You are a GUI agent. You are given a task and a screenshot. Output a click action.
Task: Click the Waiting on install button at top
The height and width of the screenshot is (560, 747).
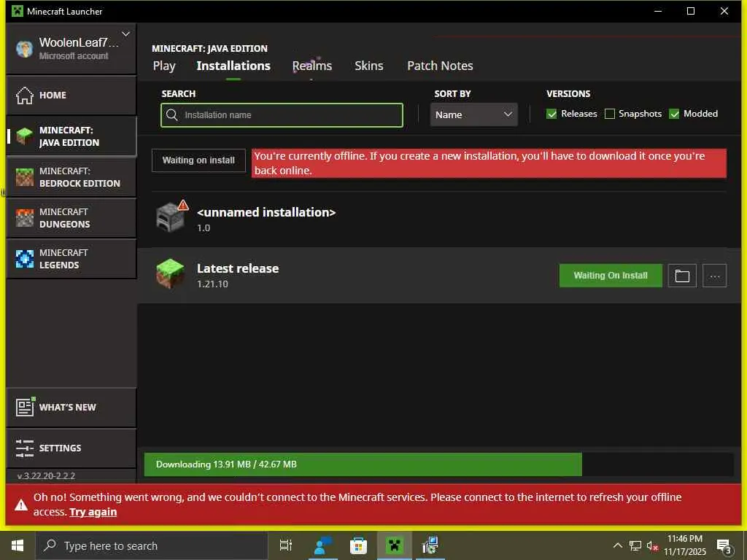pos(198,160)
